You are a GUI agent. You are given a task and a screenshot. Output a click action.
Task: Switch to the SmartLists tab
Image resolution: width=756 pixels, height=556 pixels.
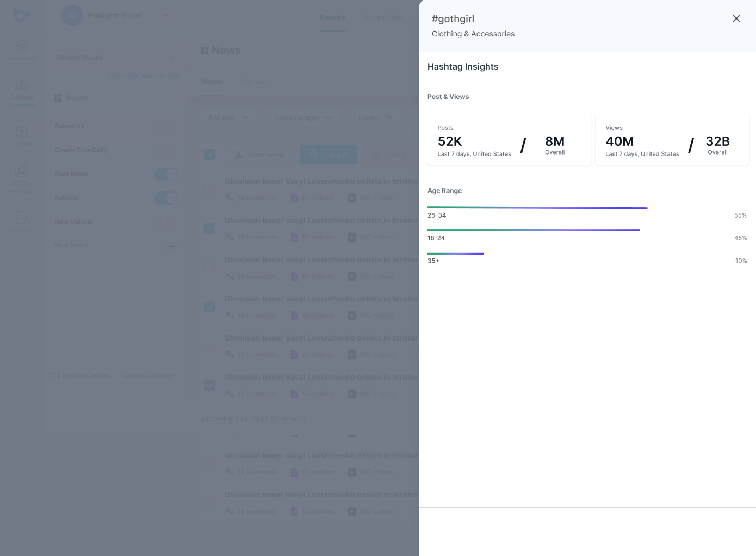click(383, 17)
